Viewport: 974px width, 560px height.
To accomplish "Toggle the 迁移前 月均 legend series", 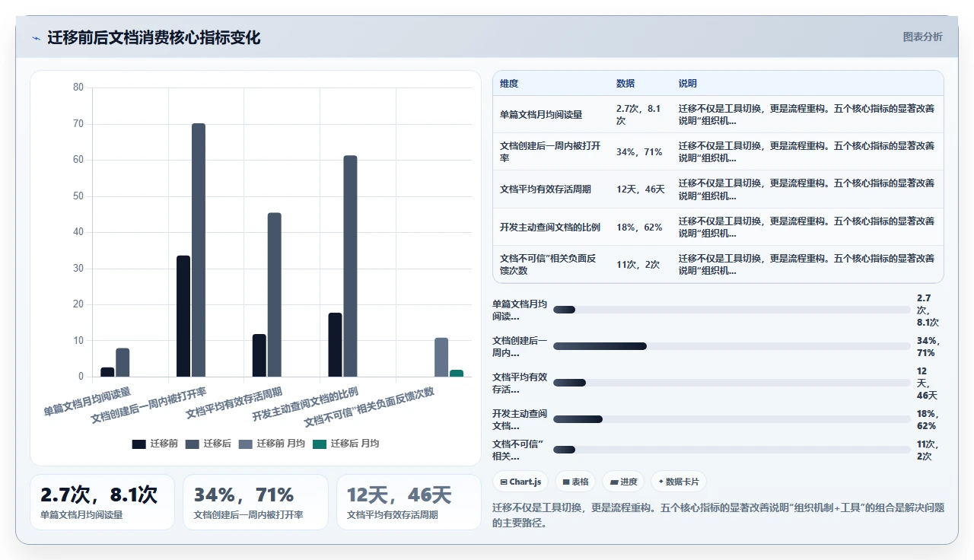I will pos(272,444).
